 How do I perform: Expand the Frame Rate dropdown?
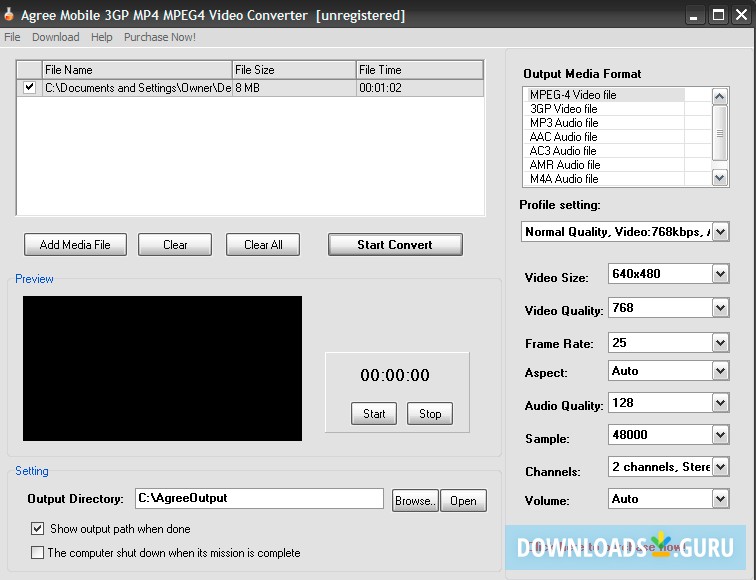720,343
